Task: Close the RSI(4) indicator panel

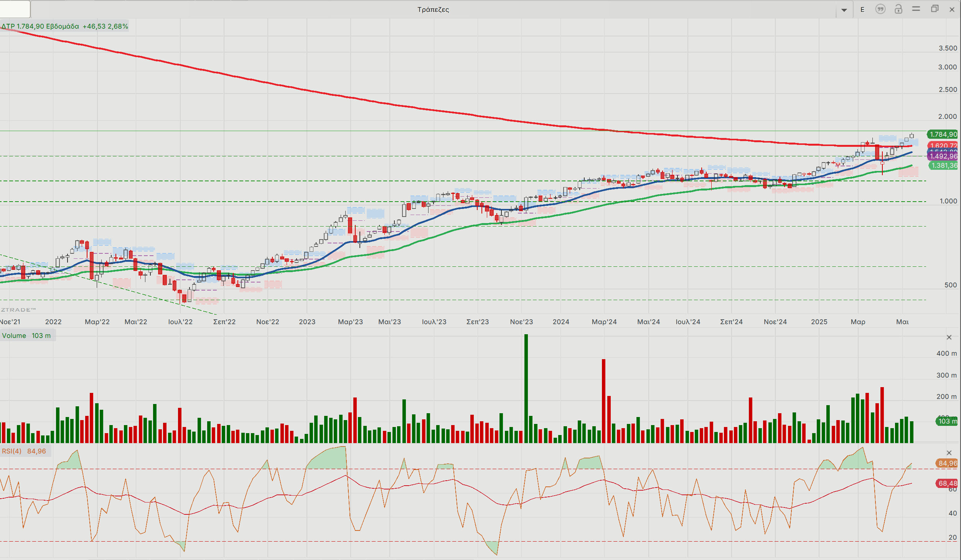Action: [x=949, y=453]
